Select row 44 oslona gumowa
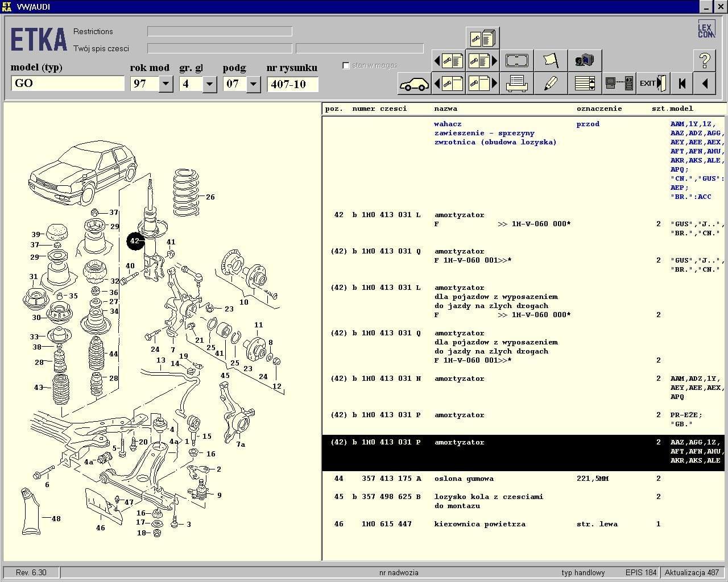728x582 pixels. pyautogui.click(x=524, y=479)
